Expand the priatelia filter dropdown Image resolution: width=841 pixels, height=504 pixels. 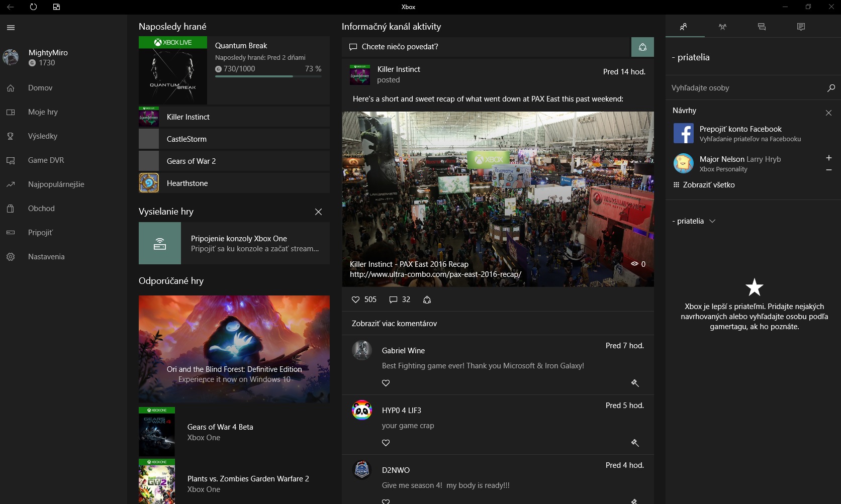coord(694,221)
